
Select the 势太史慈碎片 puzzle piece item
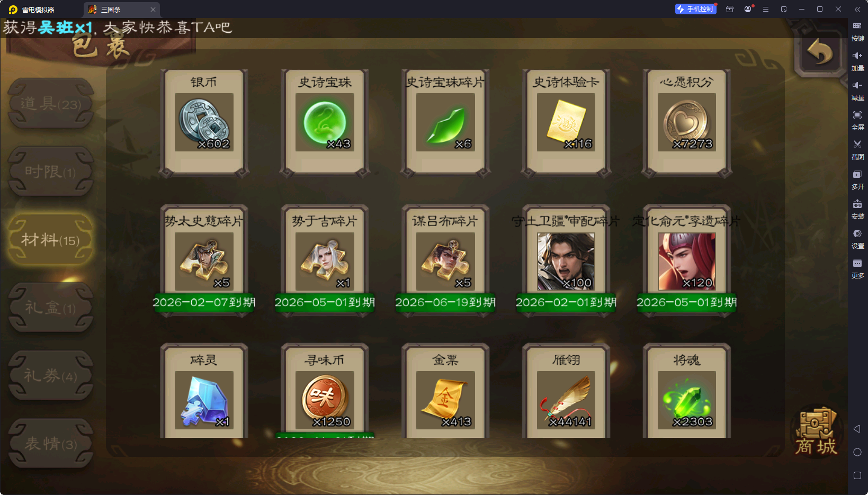click(204, 261)
